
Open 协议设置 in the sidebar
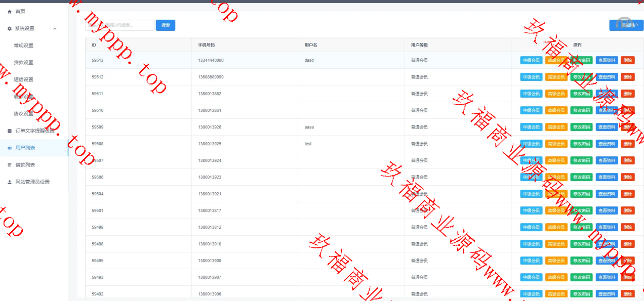coord(24,113)
